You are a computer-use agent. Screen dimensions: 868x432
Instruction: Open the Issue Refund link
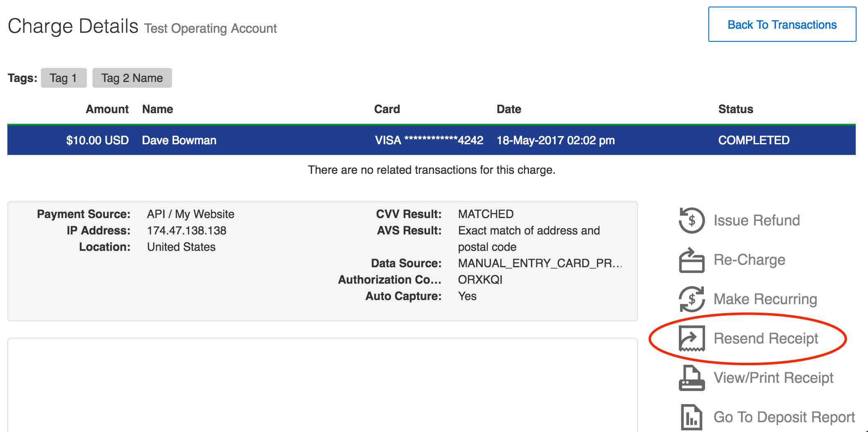click(757, 221)
